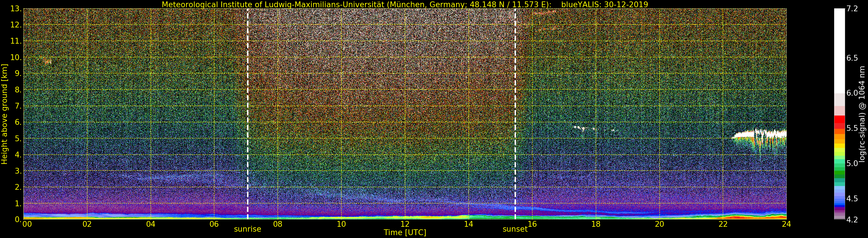Click the time-axis tick label "18"
868x238 pixels.
point(596,224)
